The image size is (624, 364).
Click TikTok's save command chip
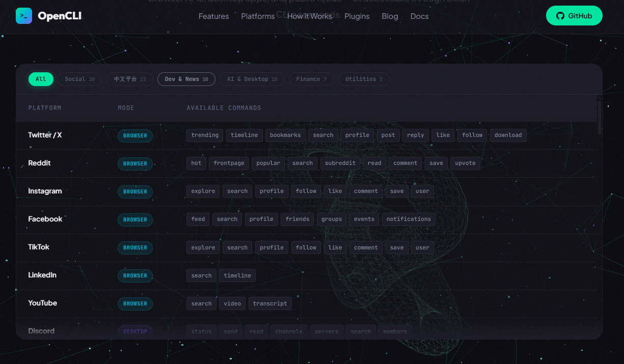[x=397, y=247]
